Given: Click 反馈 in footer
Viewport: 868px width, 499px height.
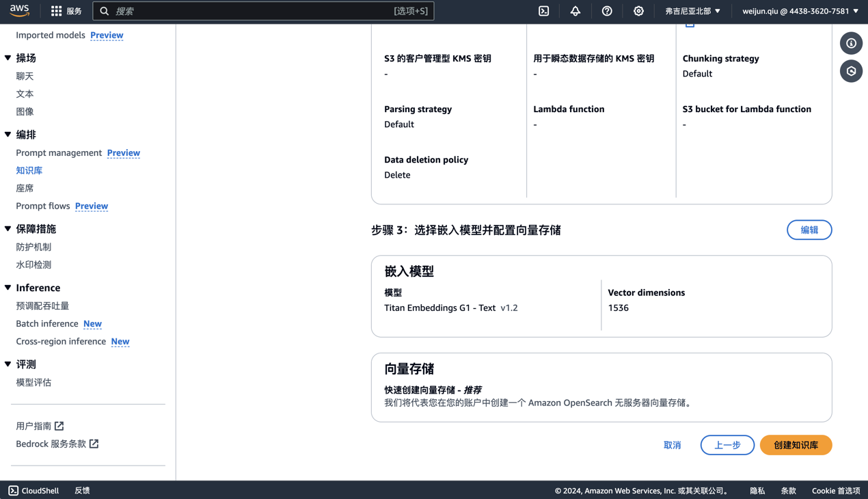Looking at the screenshot, I should point(82,490).
